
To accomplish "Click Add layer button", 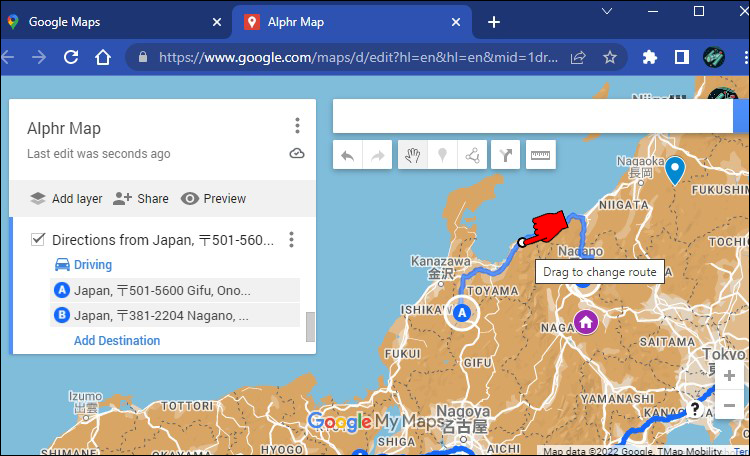I will pos(66,198).
